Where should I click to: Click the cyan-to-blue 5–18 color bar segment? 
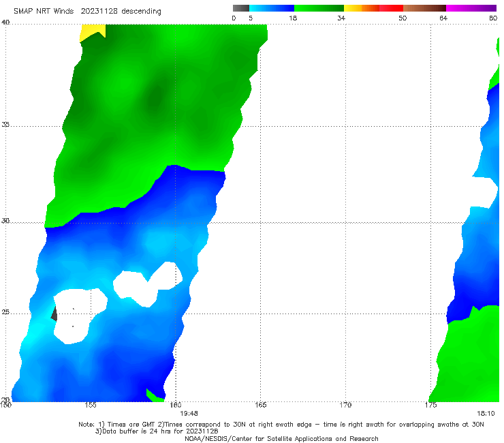click(x=272, y=8)
